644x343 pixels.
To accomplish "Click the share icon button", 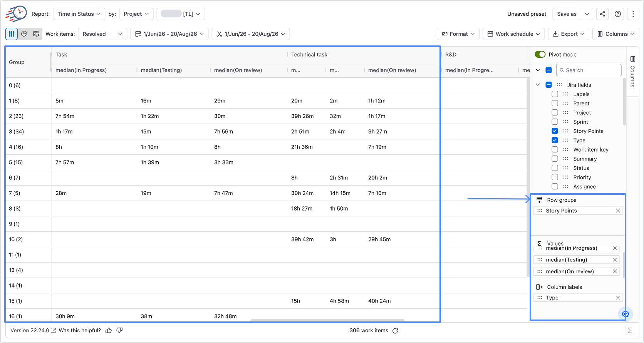I will [602, 14].
